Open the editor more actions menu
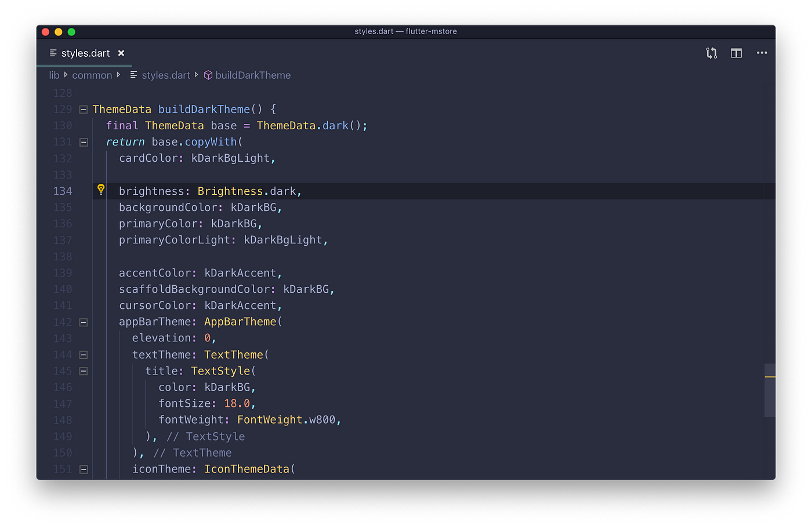The height and width of the screenshot is (528, 812). tap(762, 53)
